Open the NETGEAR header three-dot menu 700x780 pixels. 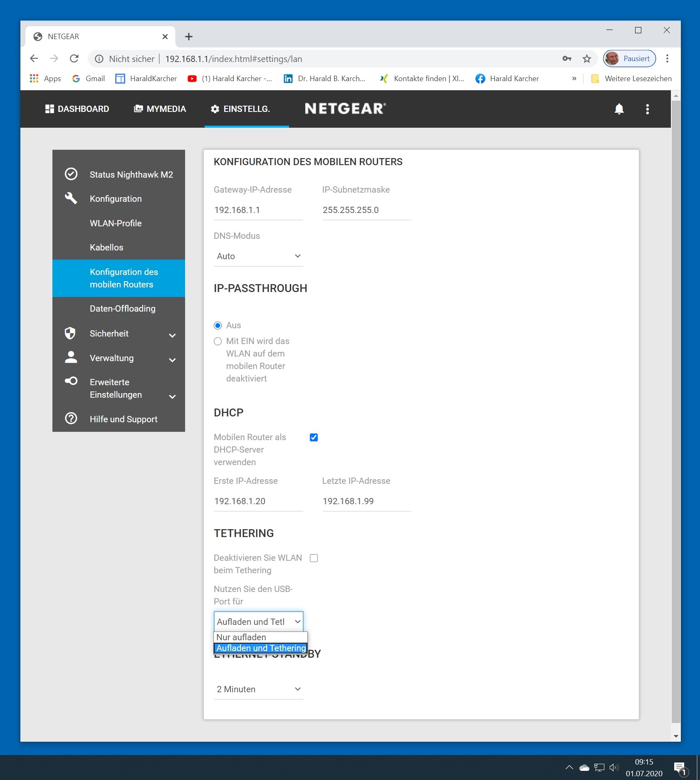pyautogui.click(x=647, y=109)
